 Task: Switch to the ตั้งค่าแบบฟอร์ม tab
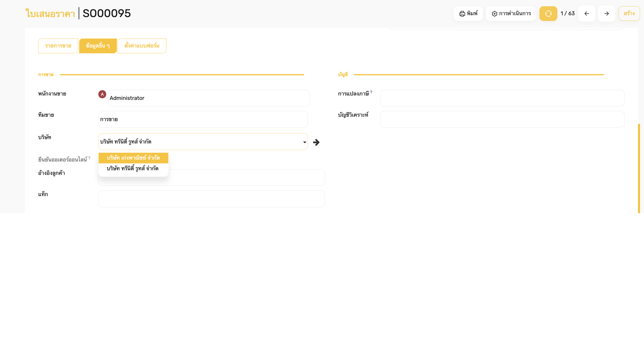click(142, 46)
